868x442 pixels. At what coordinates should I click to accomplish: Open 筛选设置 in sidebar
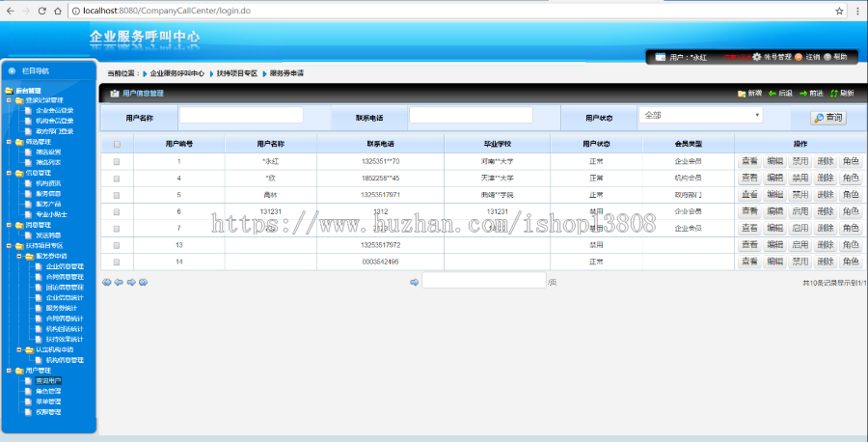[x=48, y=152]
